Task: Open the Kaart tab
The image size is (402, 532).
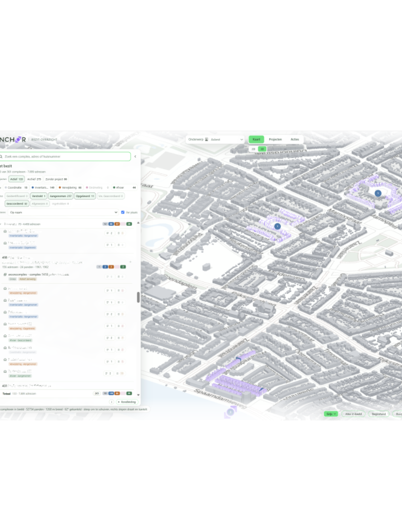Action: coord(256,139)
